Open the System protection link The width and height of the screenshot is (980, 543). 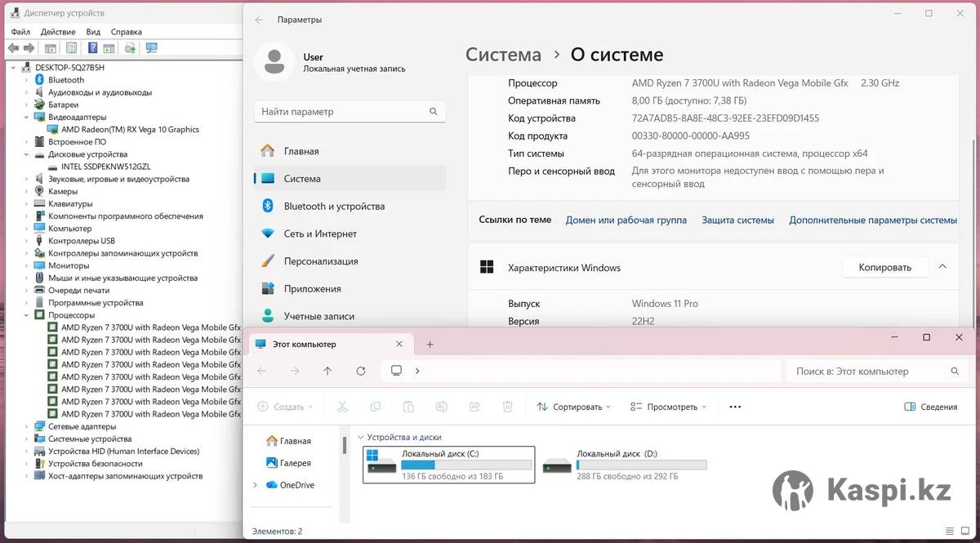pos(737,220)
